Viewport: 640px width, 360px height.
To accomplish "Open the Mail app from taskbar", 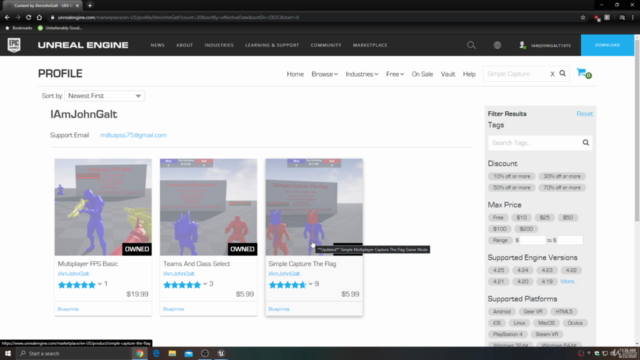I will tap(189, 353).
